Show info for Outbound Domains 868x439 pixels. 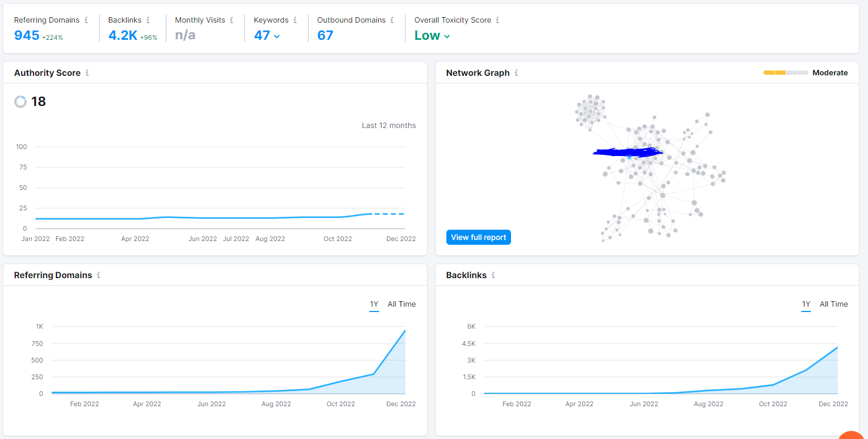click(x=392, y=20)
